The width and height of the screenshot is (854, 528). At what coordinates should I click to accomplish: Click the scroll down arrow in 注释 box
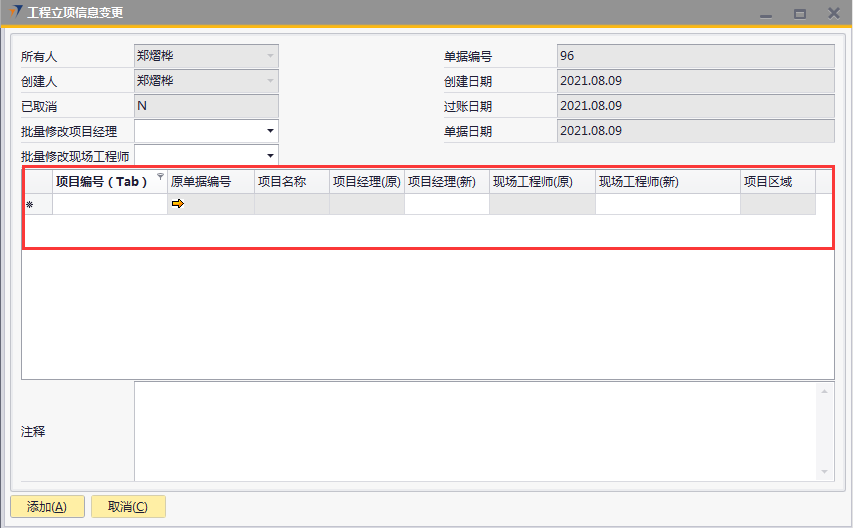(x=825, y=472)
